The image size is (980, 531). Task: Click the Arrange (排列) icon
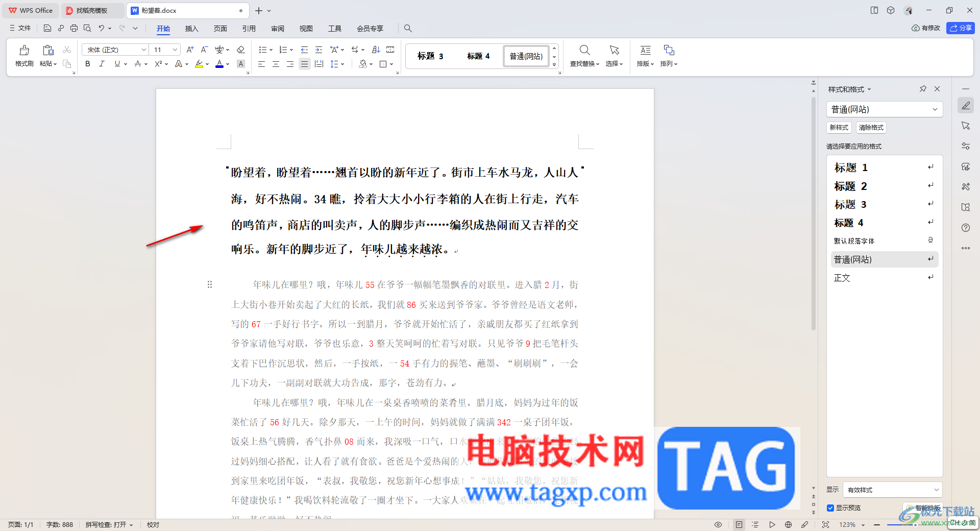669,50
